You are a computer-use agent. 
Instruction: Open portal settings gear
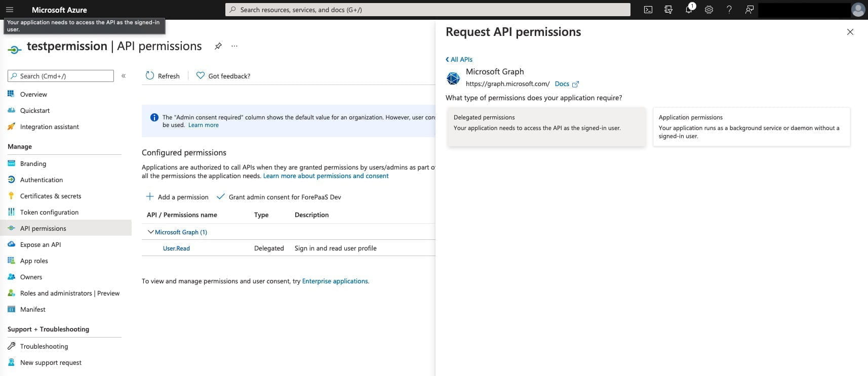(x=709, y=10)
